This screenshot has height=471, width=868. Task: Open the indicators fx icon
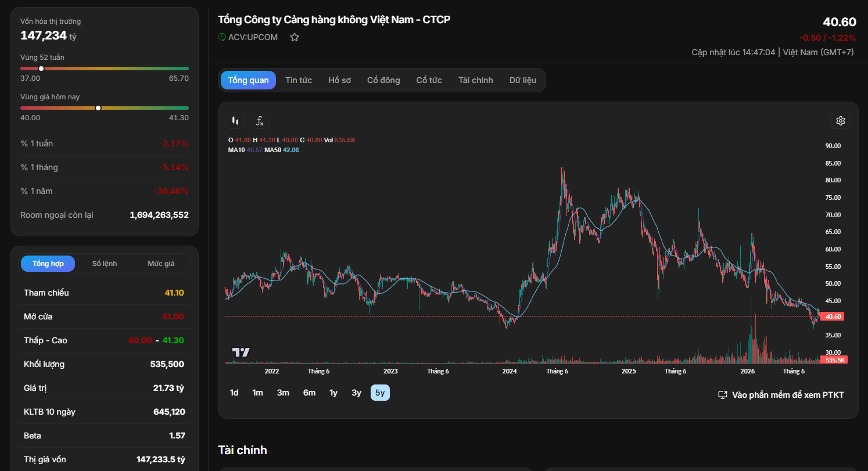(x=260, y=121)
